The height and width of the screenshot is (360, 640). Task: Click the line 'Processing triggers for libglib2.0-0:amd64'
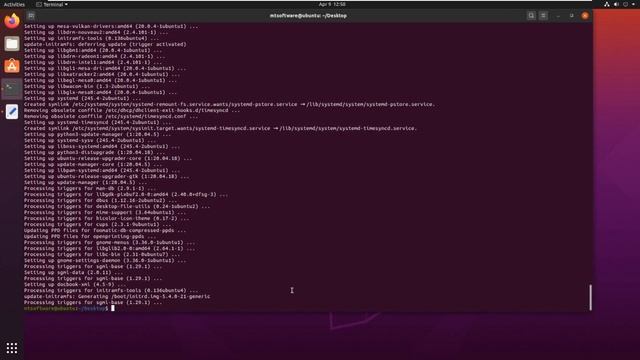click(x=109, y=249)
